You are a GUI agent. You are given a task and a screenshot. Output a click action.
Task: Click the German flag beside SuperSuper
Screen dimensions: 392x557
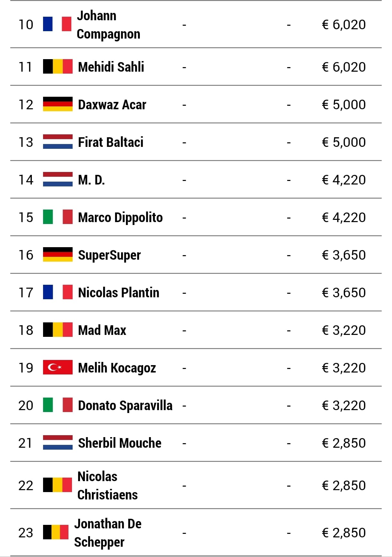click(58, 255)
